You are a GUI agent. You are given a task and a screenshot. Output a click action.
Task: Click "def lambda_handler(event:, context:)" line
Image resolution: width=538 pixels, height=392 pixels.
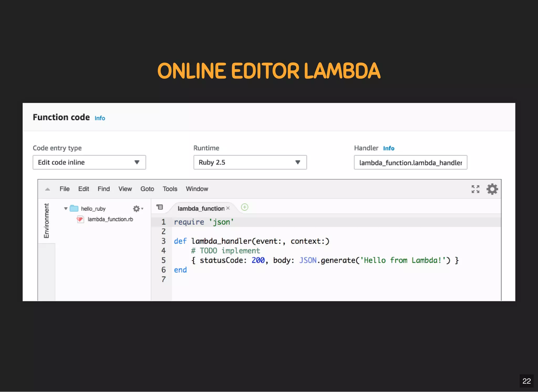[x=251, y=241]
